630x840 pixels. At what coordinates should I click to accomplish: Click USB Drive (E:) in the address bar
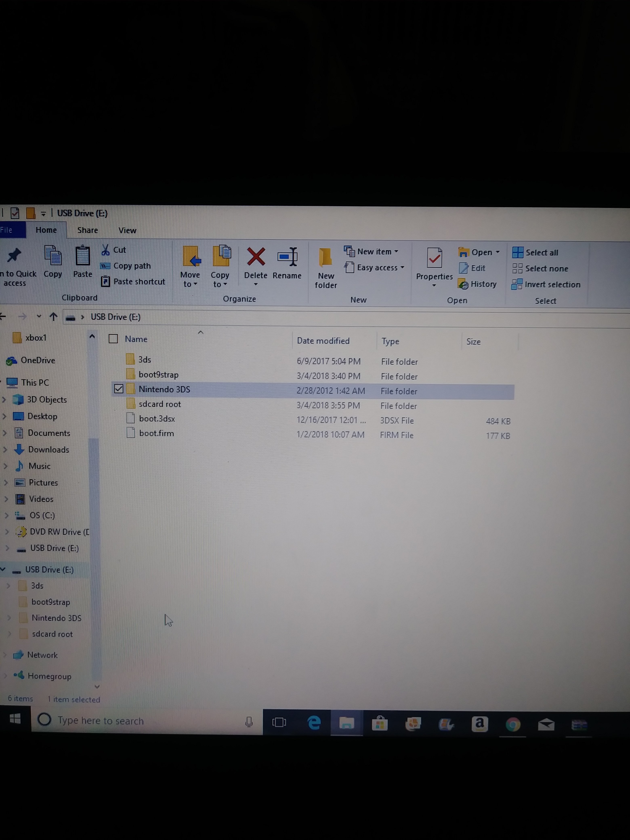[x=115, y=317]
